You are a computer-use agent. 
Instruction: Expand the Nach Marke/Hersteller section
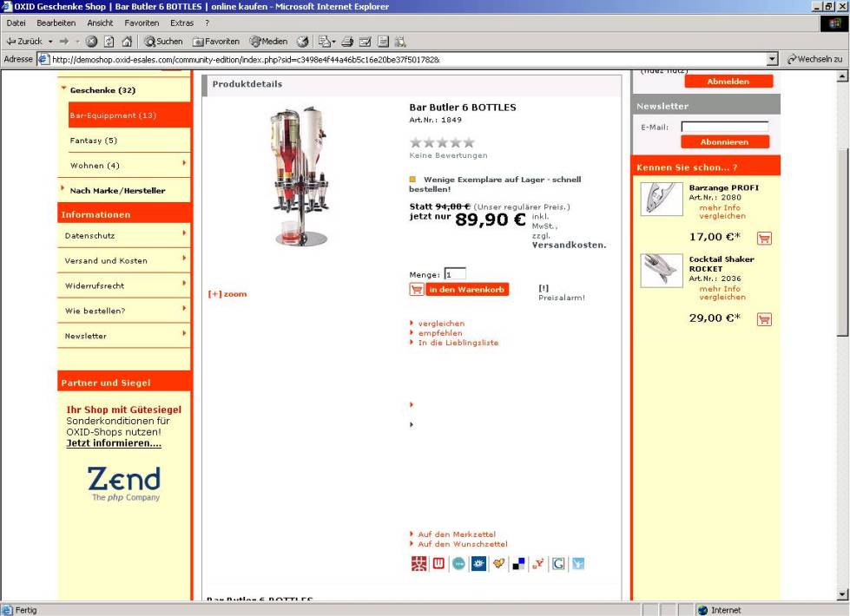point(116,190)
